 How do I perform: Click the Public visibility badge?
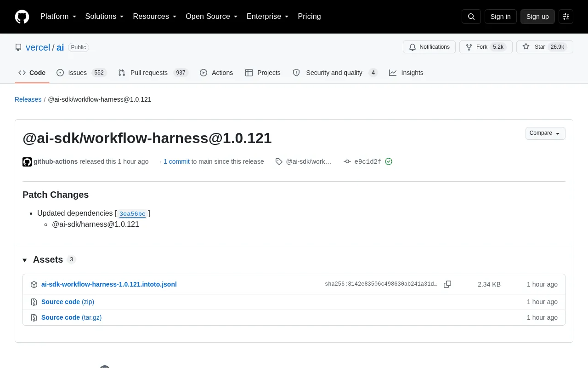coord(79,47)
